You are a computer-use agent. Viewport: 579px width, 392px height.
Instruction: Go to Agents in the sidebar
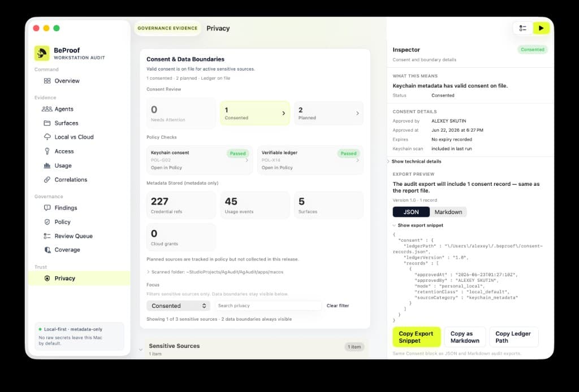click(79, 109)
